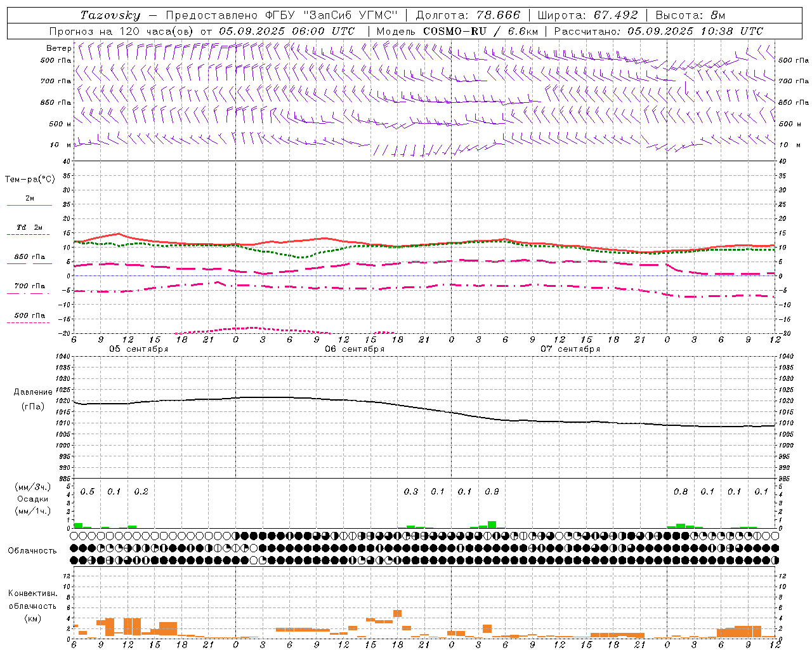Click the date label 06 сентября

point(355,348)
